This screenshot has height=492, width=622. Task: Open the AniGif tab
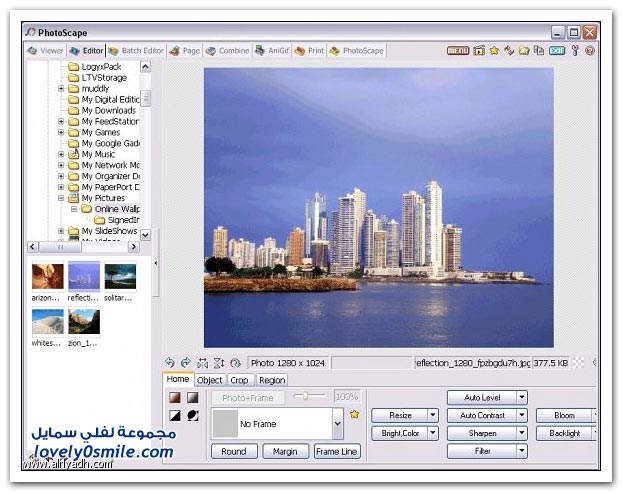[x=273, y=50]
